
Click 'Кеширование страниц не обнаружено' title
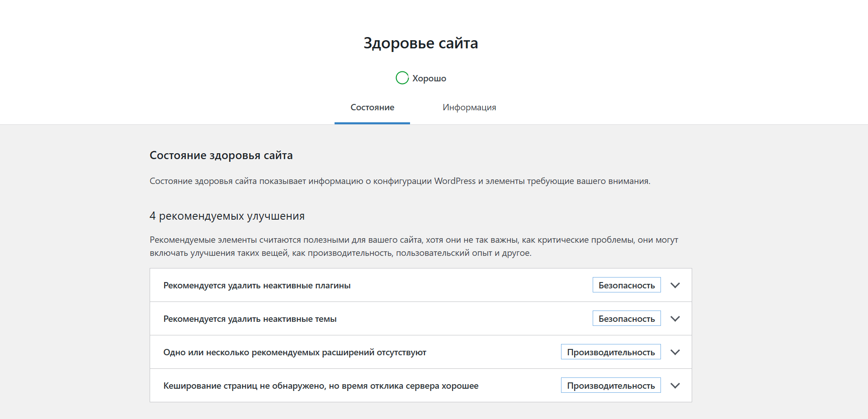[x=321, y=386]
